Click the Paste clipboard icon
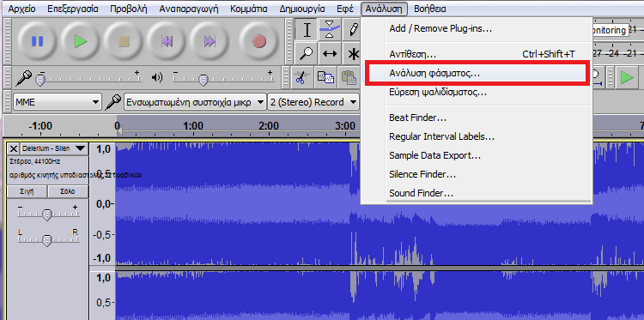 (349, 77)
